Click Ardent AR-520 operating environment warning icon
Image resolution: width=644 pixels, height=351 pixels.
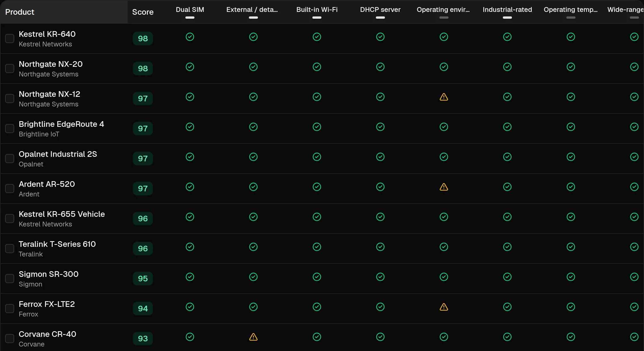[x=444, y=187]
